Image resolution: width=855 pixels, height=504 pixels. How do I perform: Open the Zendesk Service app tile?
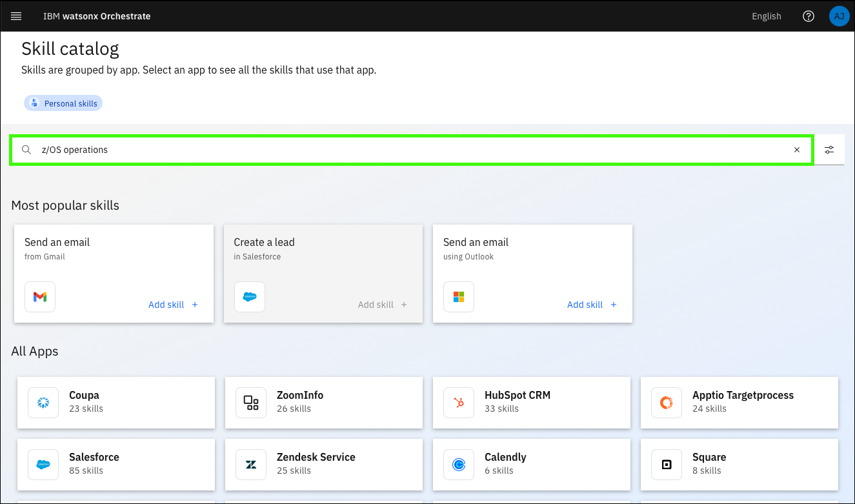(x=323, y=464)
